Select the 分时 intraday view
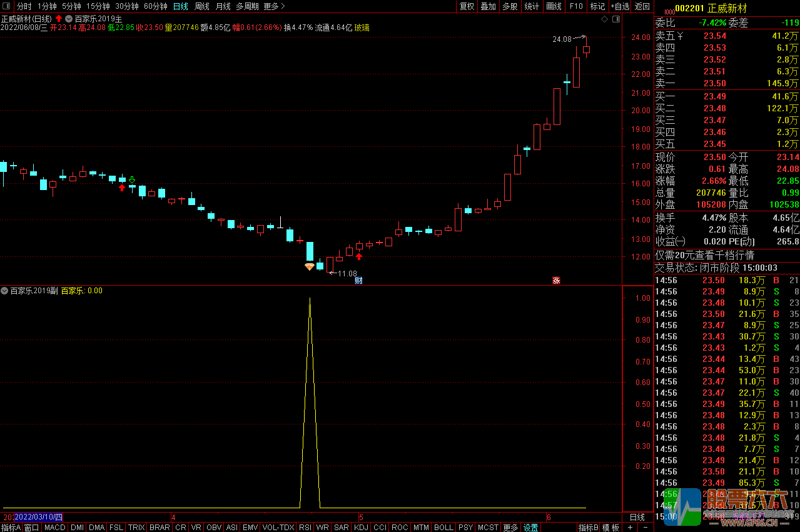This screenshot has height=532, width=800. [x=24, y=6]
